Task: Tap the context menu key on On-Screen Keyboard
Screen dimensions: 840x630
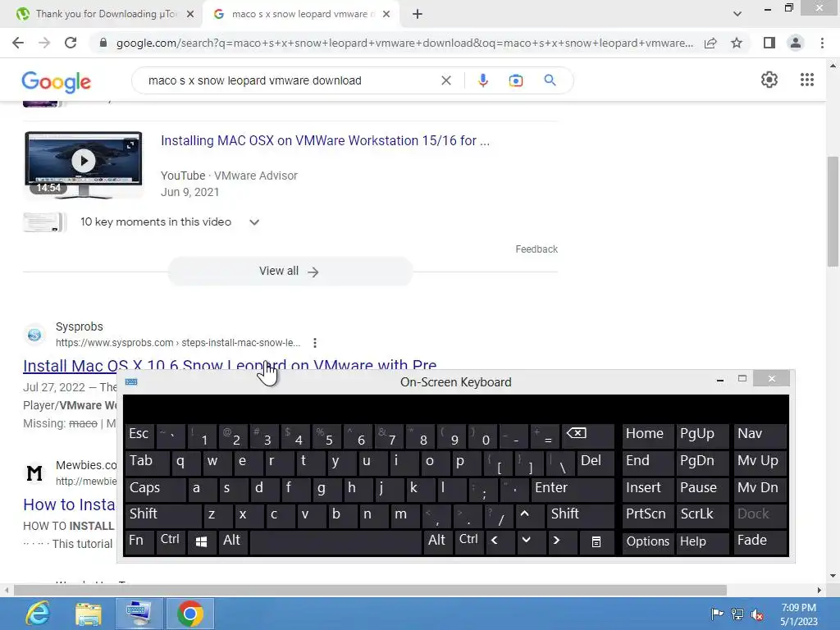Action: [x=596, y=542]
